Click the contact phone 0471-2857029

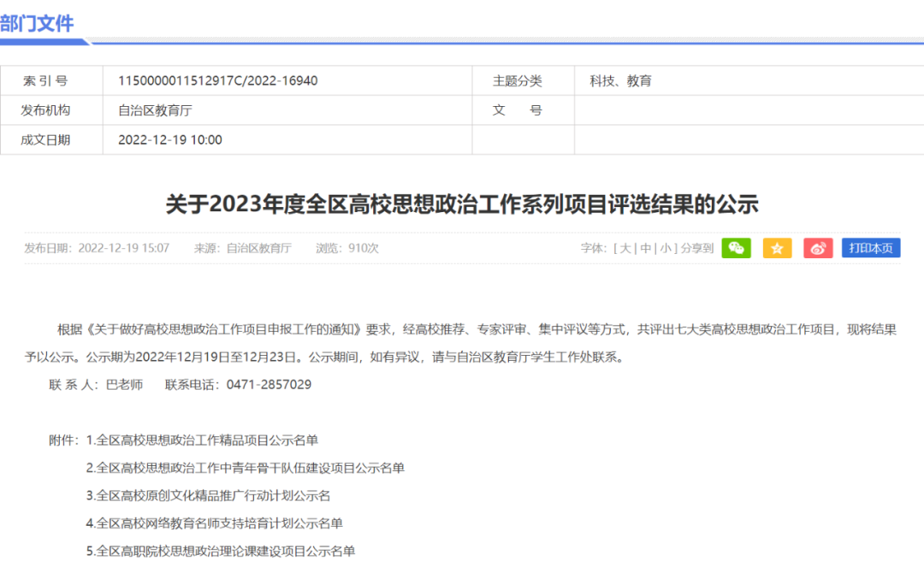pyautogui.click(x=269, y=385)
